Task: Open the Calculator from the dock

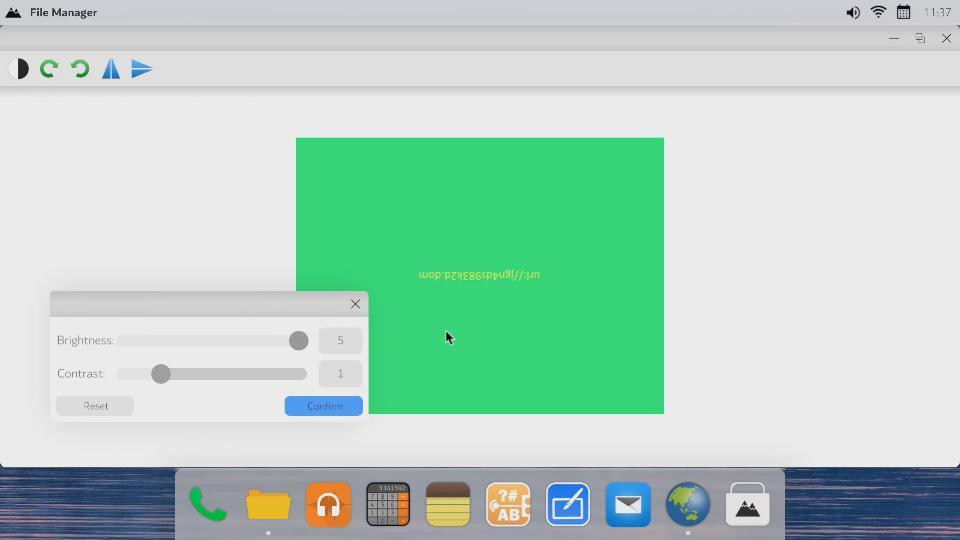Action: click(x=388, y=504)
